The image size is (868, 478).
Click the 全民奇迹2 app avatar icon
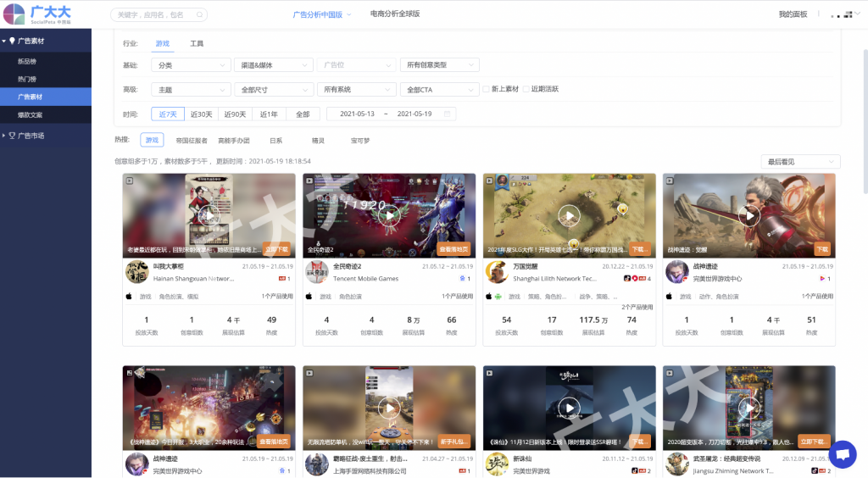click(x=317, y=272)
